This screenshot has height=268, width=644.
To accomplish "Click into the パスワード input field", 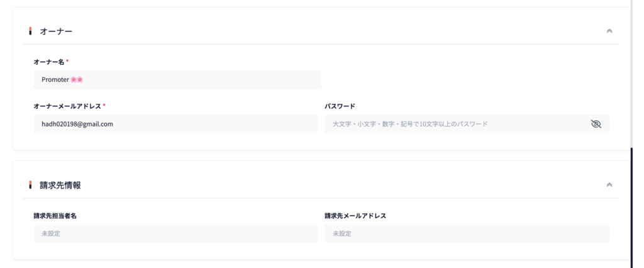I will click(456, 124).
